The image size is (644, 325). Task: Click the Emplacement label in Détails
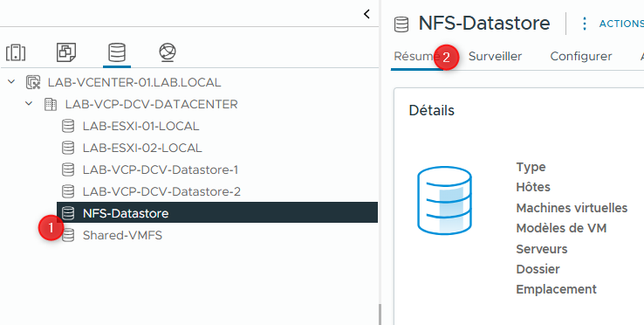coord(556,289)
